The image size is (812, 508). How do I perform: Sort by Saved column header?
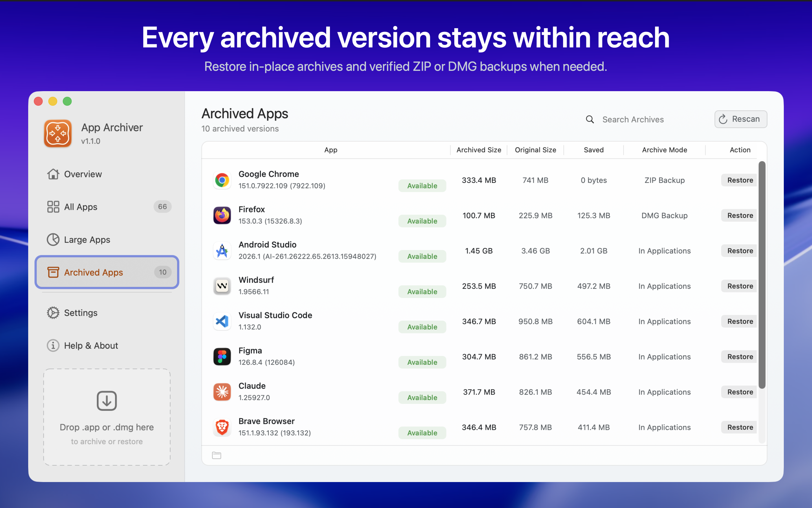point(593,150)
